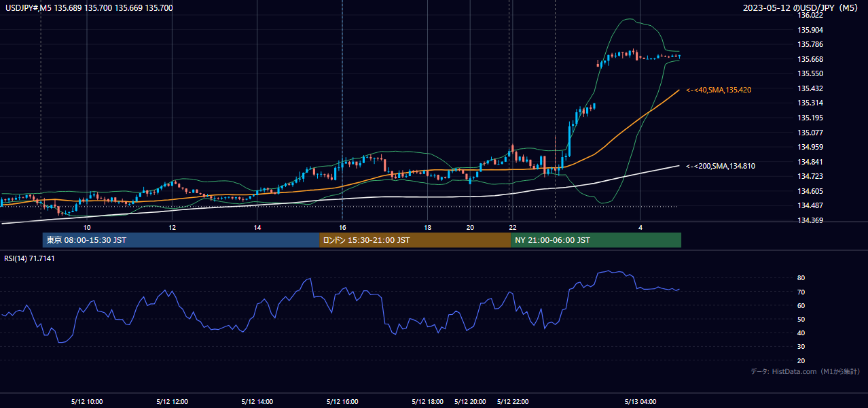Click the 5/12 16:00 date label
This screenshot has height=408, width=868.
342,402
